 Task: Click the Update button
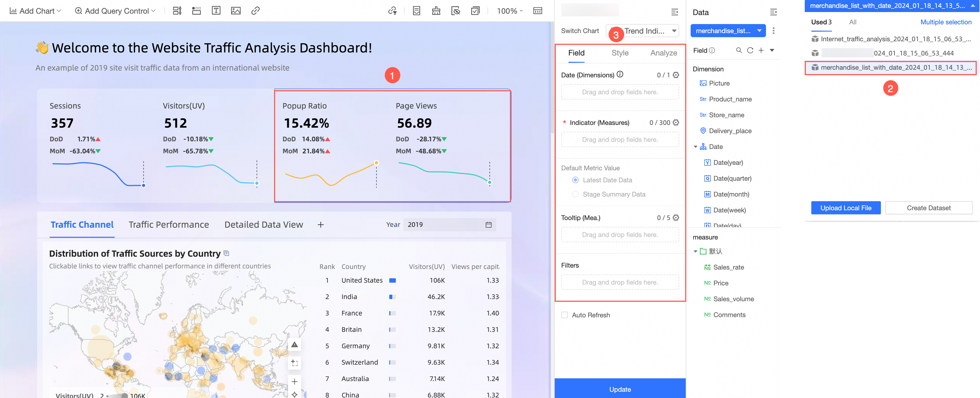pos(620,389)
